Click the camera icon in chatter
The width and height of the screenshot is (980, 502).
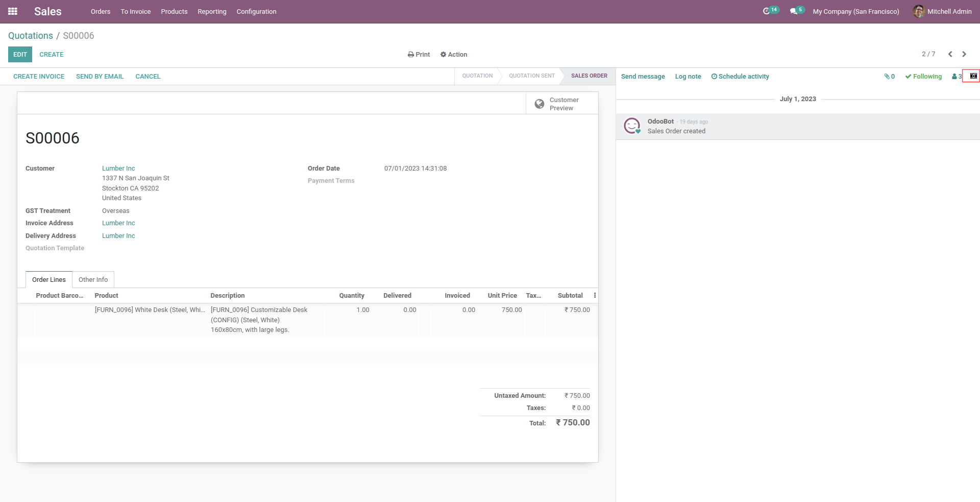tap(973, 76)
